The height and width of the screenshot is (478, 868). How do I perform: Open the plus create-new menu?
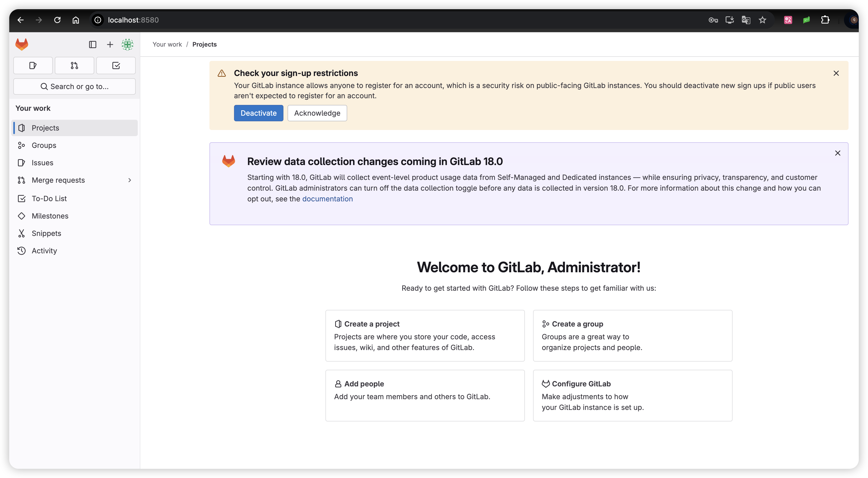(110, 45)
